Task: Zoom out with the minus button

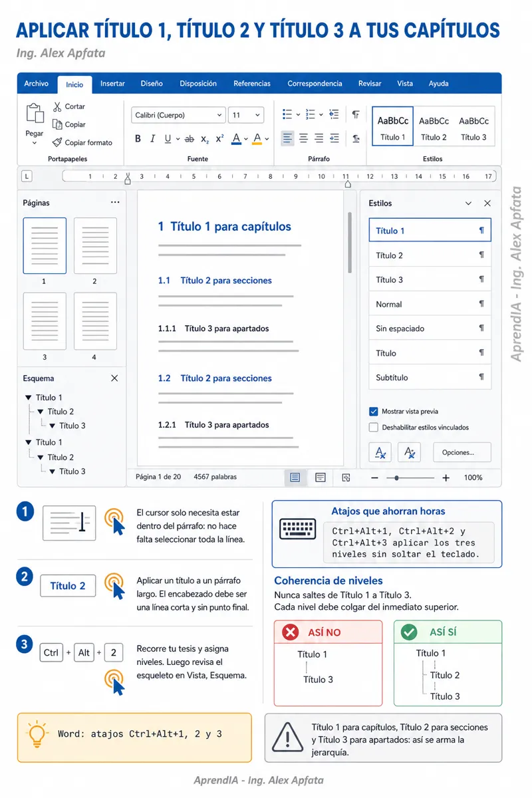Action: [374, 477]
